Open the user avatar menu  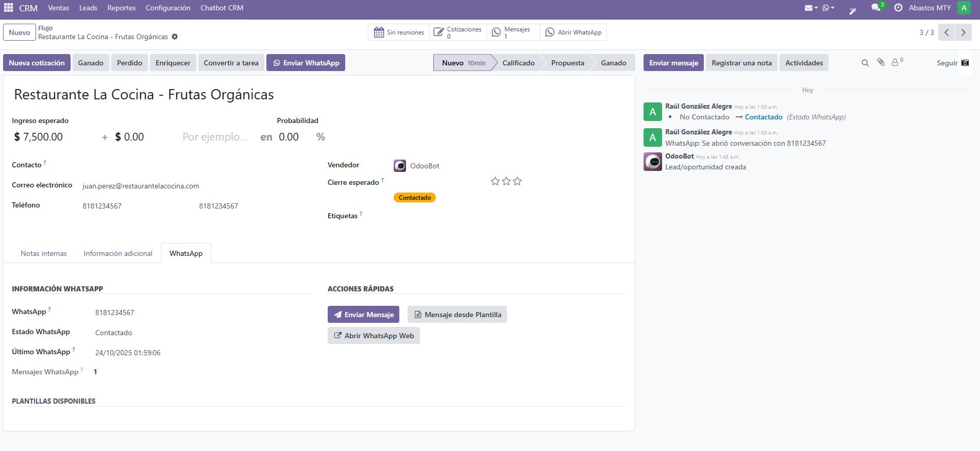pyautogui.click(x=964, y=8)
